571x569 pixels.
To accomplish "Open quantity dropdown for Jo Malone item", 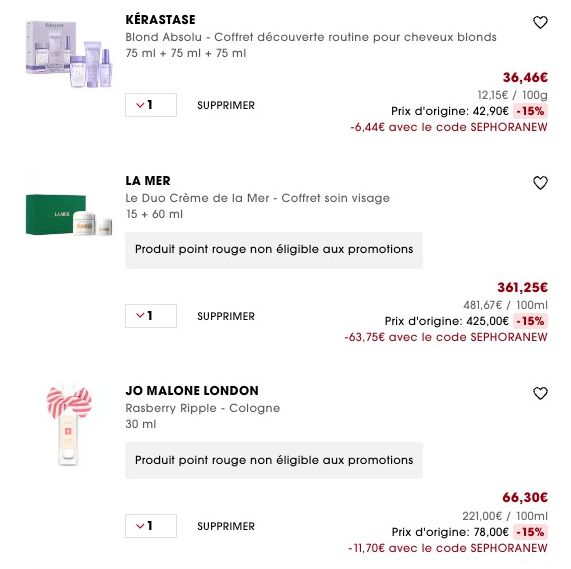I will (151, 526).
